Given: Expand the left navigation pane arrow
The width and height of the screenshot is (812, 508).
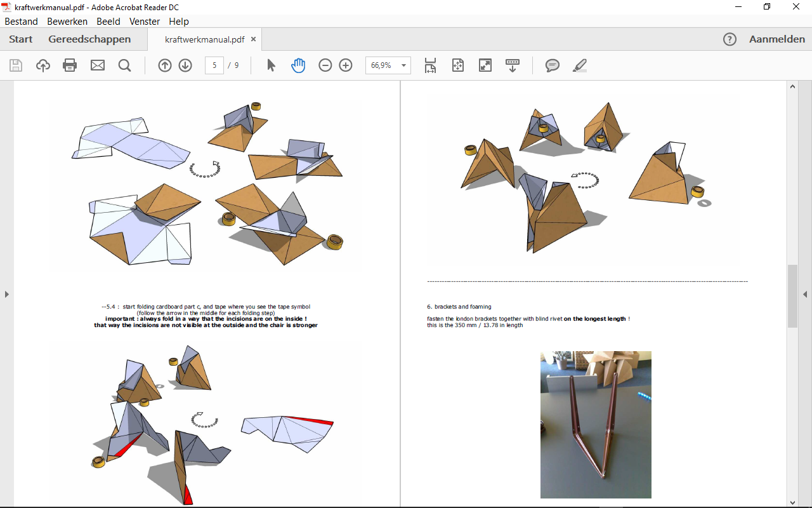Looking at the screenshot, I should [7, 294].
